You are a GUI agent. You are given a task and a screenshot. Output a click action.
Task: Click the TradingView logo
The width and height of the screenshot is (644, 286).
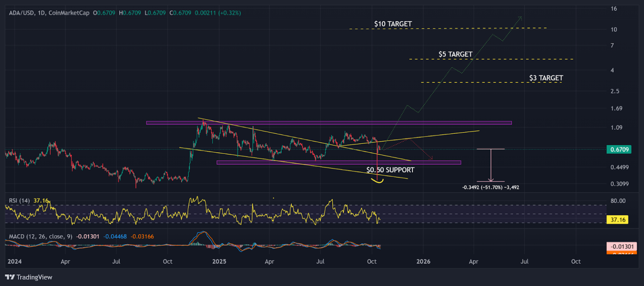(29, 277)
